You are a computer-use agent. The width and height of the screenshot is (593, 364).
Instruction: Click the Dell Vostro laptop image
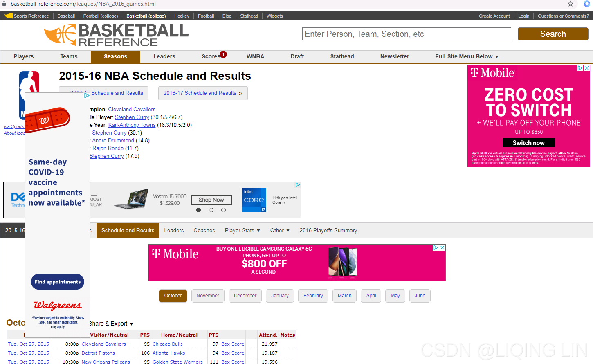point(131,199)
